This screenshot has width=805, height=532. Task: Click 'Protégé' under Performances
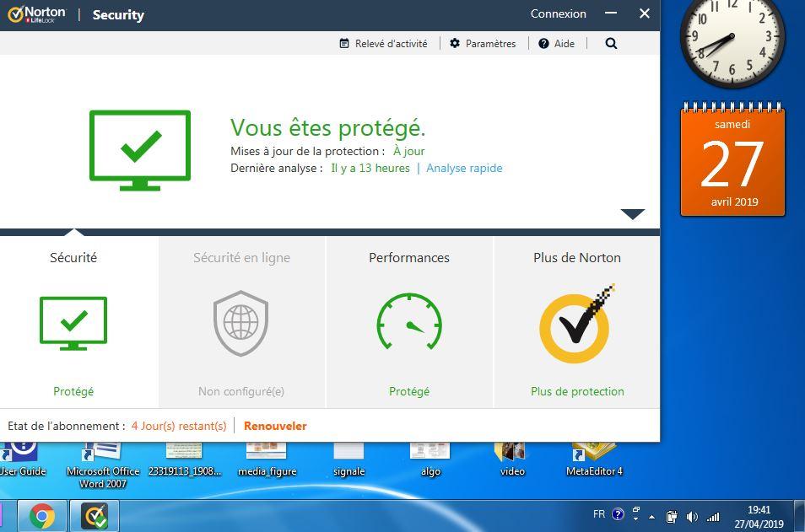coord(409,391)
